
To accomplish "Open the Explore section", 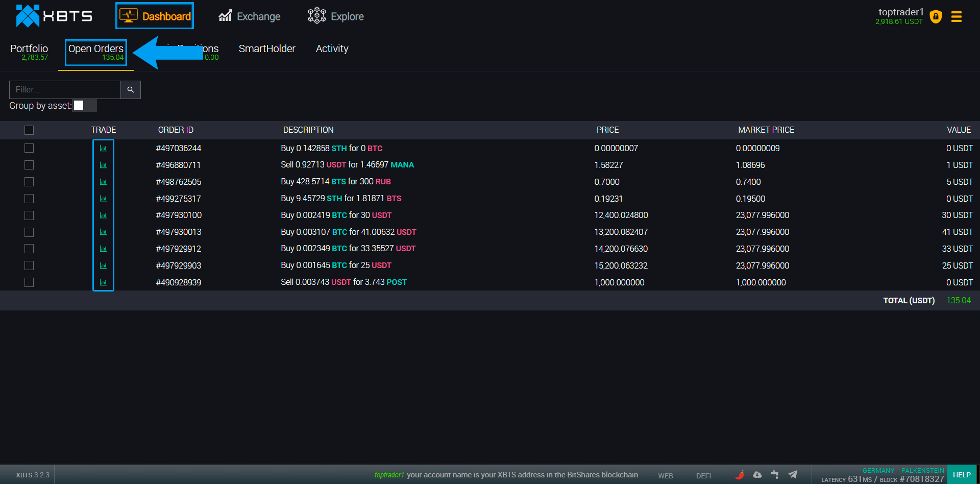I will coord(336,16).
